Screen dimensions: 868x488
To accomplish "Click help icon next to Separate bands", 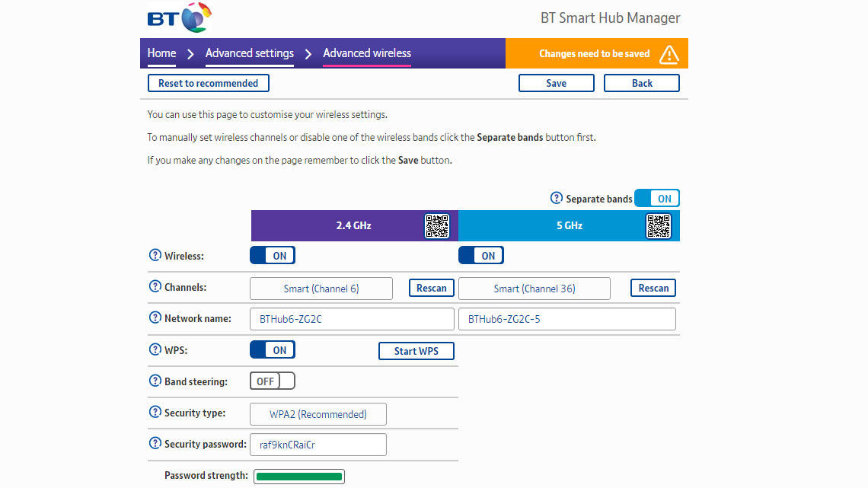I will (x=557, y=198).
